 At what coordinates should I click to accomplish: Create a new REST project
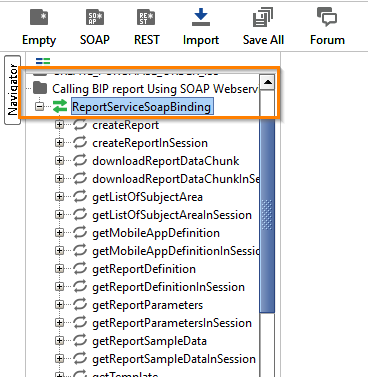tap(146, 27)
